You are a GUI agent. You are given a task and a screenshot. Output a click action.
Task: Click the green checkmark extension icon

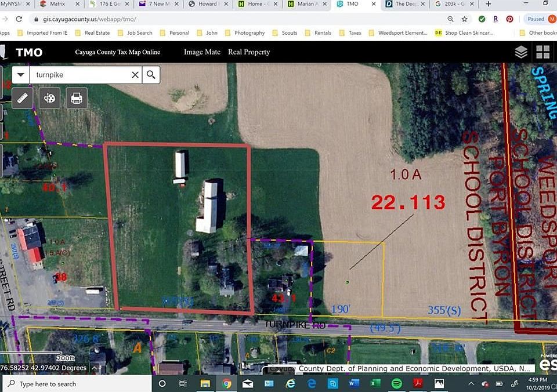point(482,19)
